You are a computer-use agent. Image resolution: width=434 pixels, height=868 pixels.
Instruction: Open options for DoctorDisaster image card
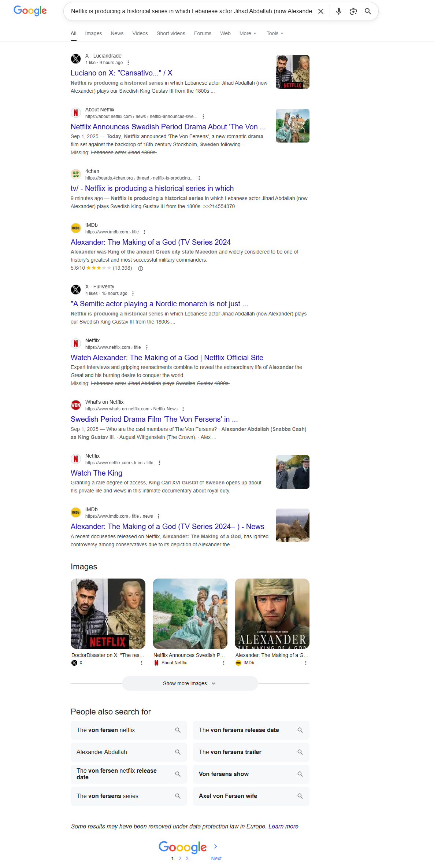click(x=142, y=663)
